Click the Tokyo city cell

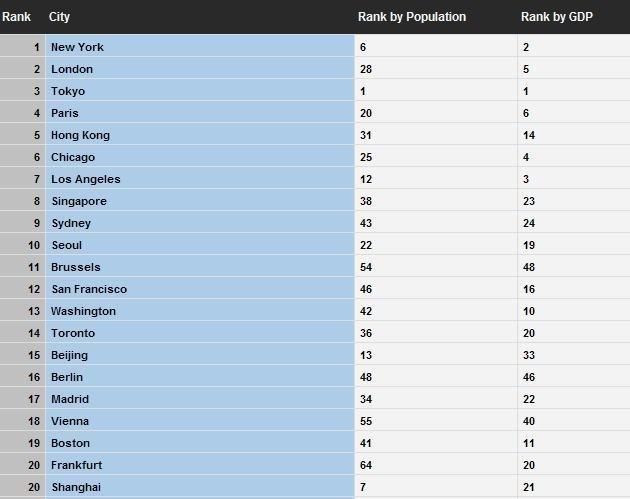(x=200, y=90)
